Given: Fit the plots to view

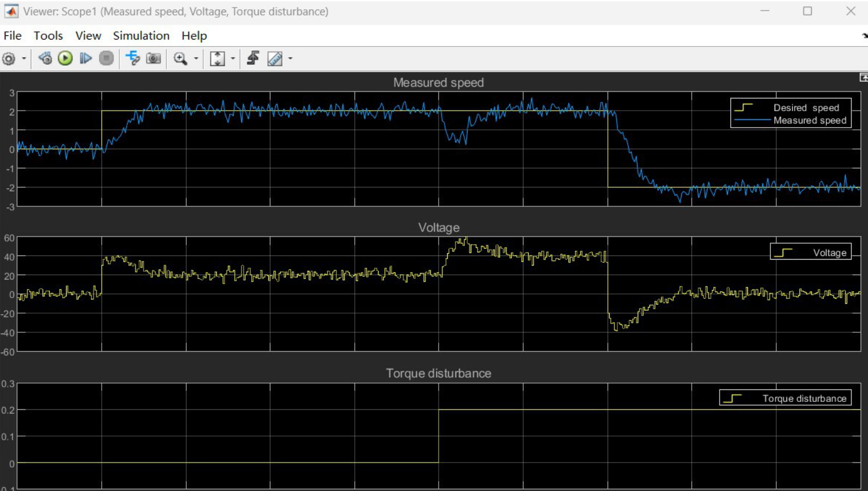Looking at the screenshot, I should (x=218, y=58).
